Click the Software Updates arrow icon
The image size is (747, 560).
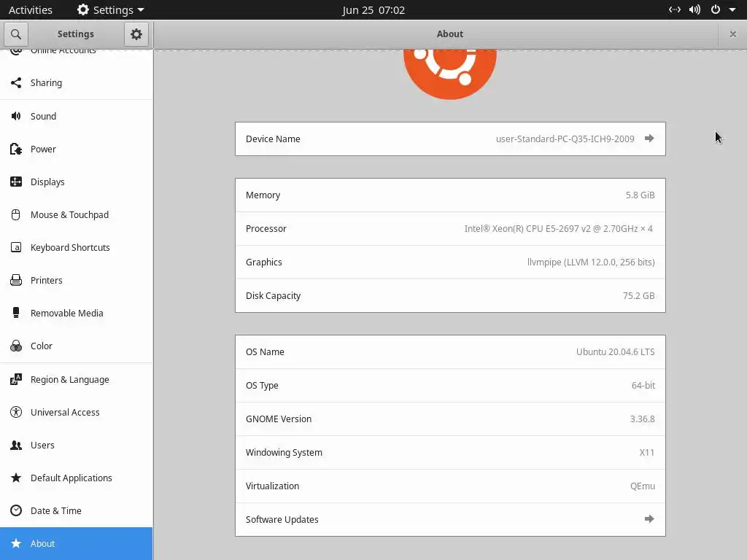point(649,519)
